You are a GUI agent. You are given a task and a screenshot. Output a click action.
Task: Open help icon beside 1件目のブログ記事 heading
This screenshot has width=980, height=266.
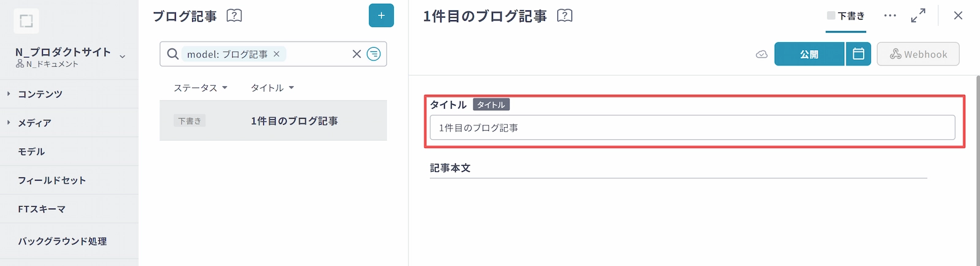click(565, 16)
